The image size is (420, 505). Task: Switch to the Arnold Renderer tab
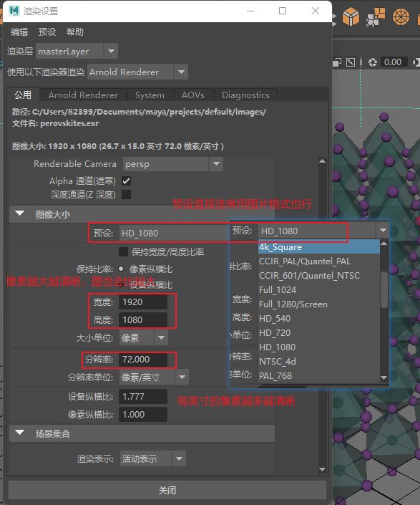pos(83,95)
